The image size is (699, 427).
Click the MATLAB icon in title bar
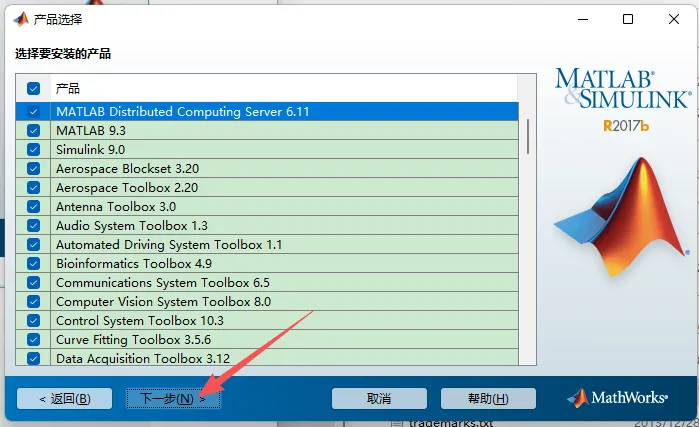[21, 19]
